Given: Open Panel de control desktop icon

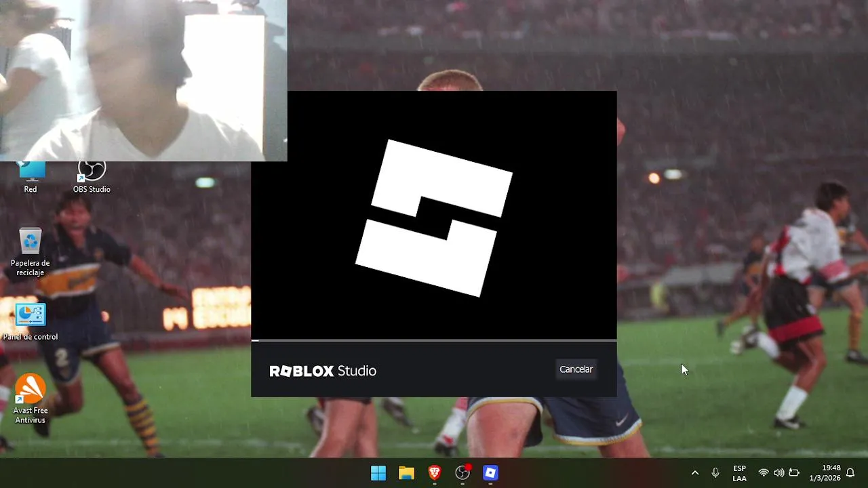Looking at the screenshot, I should [31, 322].
